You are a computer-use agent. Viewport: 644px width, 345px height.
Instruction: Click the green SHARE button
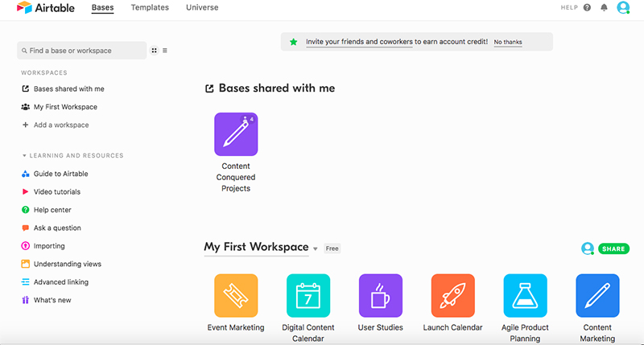[613, 248]
